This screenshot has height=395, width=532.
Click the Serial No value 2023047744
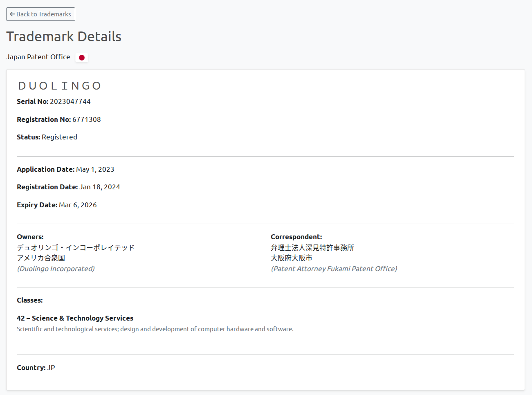coord(70,101)
